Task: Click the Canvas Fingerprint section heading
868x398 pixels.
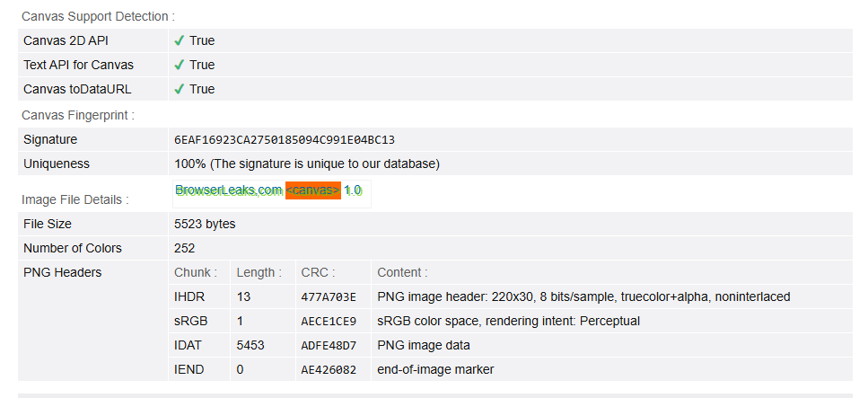Action: [x=78, y=115]
